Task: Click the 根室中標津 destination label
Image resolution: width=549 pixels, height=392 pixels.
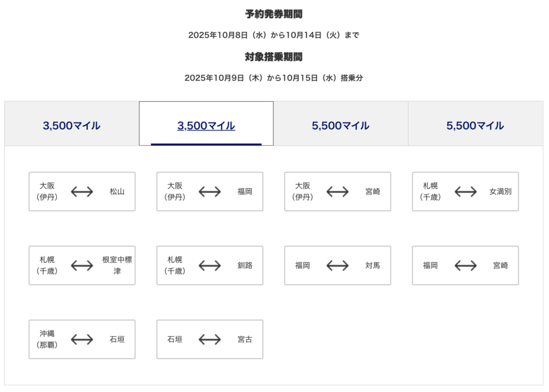Action: tap(117, 265)
